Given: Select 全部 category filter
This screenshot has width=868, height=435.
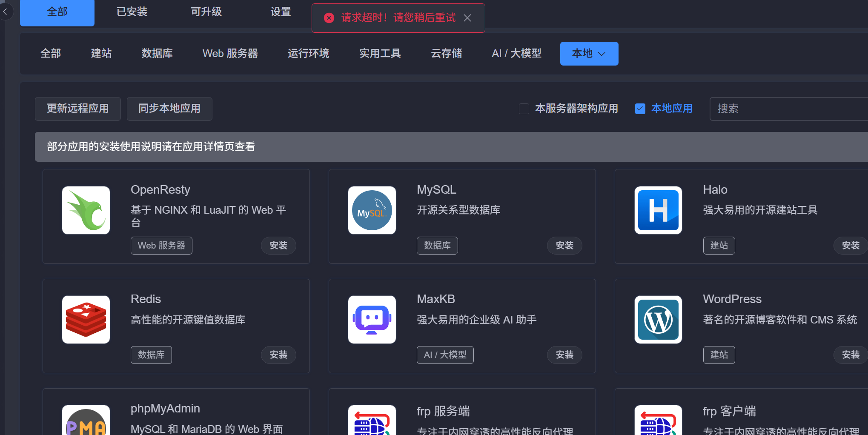Looking at the screenshot, I should (51, 54).
